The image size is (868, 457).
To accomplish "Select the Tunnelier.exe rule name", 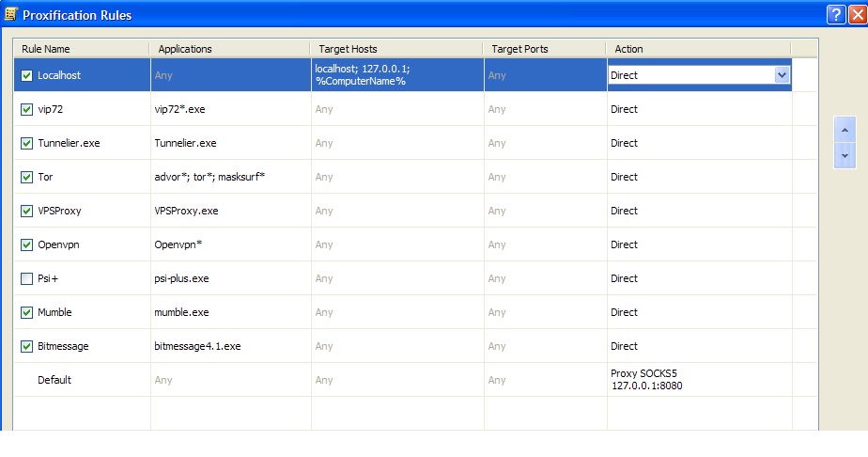I will point(69,143).
